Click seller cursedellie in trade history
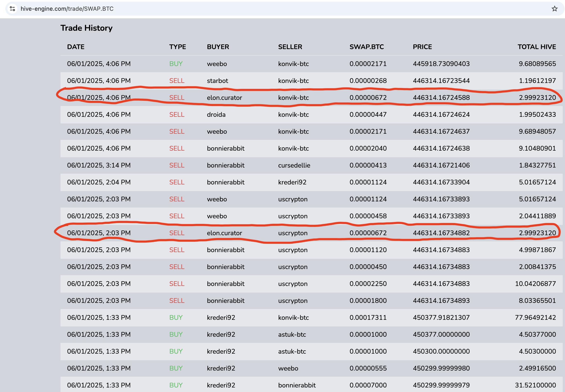Screen dimensions: 565x392 tap(294, 165)
